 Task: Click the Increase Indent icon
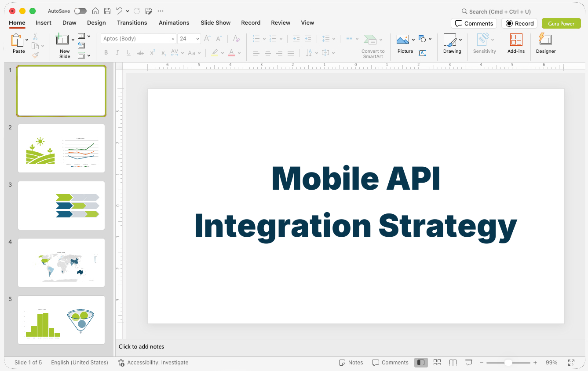pos(308,39)
